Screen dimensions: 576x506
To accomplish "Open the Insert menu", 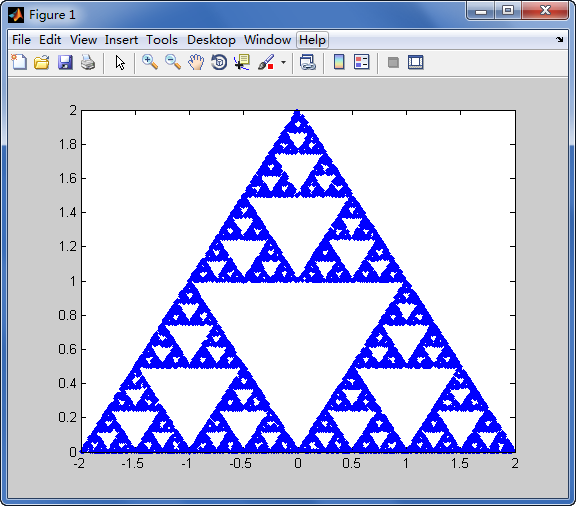I will [x=121, y=40].
